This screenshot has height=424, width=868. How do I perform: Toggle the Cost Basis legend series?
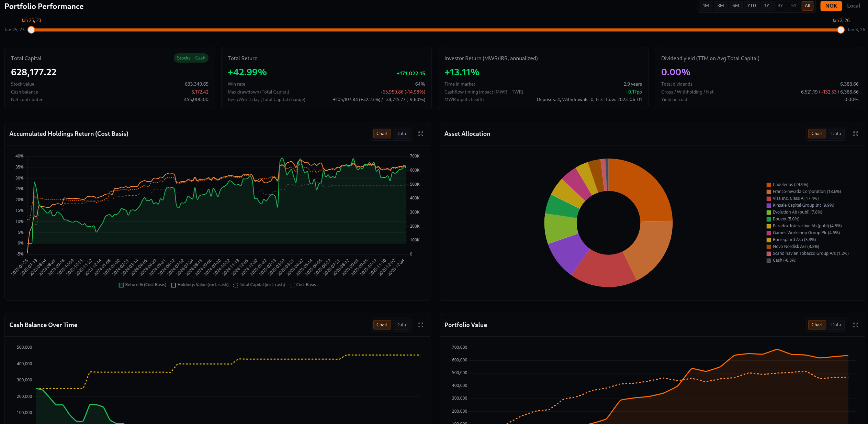click(x=303, y=285)
